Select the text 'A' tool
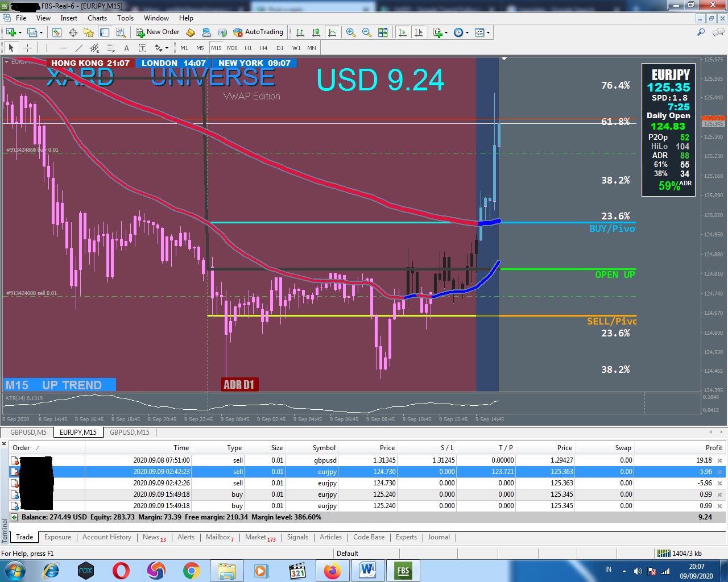 pos(126,48)
